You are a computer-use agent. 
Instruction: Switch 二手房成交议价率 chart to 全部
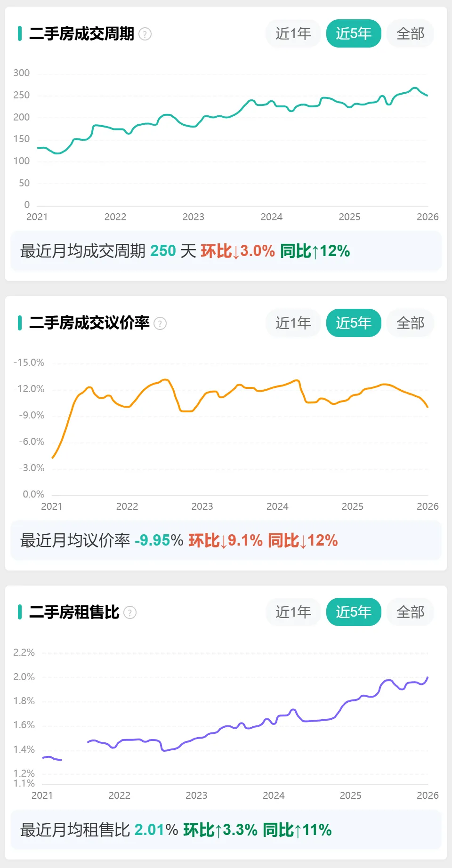pyautogui.click(x=410, y=323)
